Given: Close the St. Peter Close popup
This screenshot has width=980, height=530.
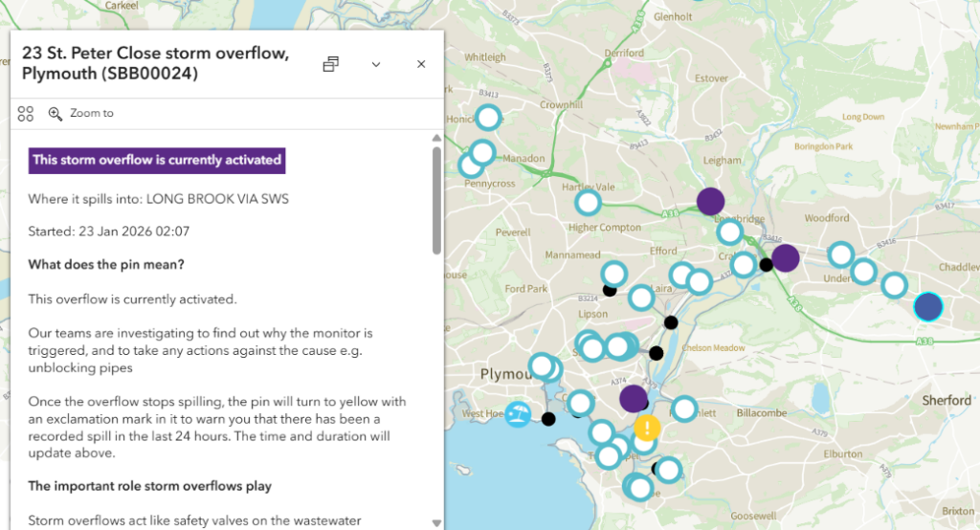Looking at the screenshot, I should [x=420, y=64].
